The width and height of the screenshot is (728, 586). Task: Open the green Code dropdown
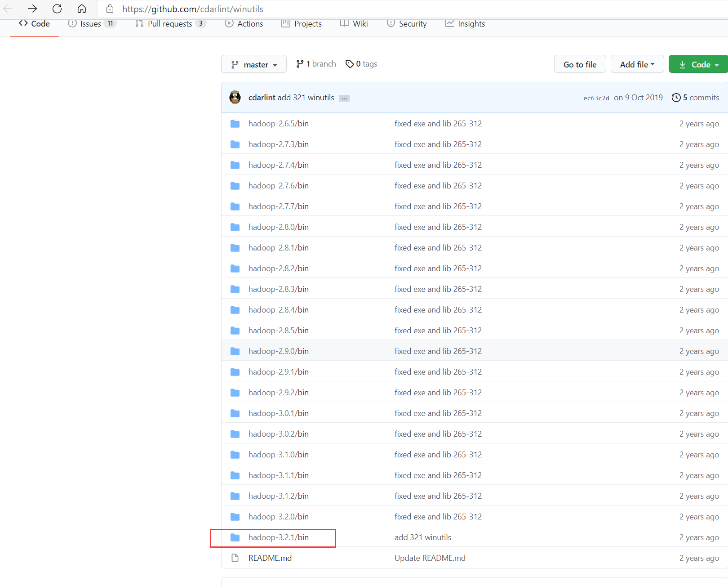(x=698, y=64)
